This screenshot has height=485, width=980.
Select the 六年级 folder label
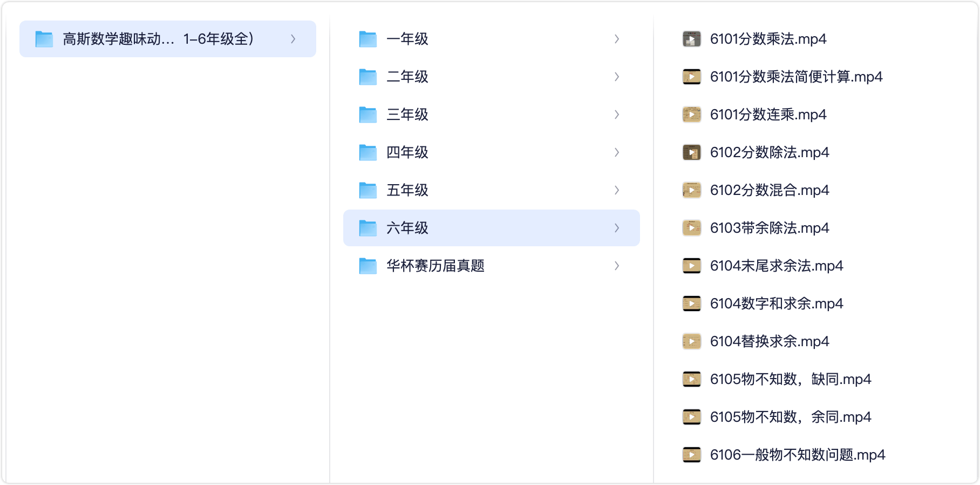tap(407, 228)
